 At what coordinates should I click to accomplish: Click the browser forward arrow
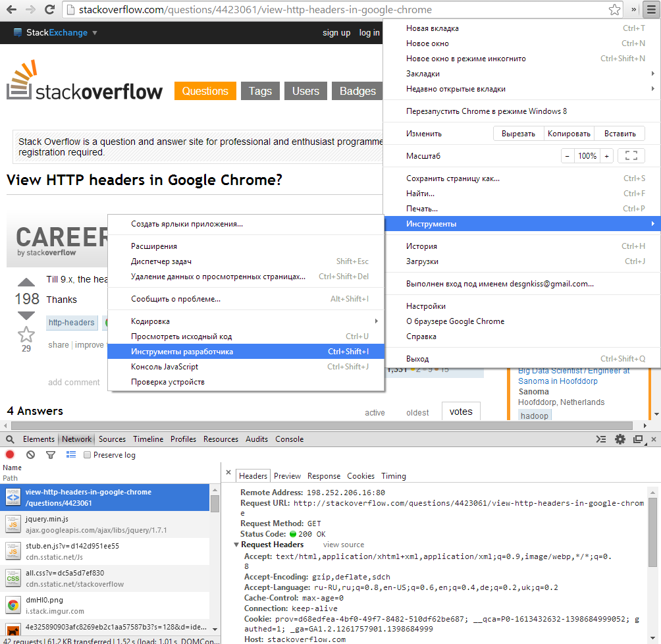point(30,9)
